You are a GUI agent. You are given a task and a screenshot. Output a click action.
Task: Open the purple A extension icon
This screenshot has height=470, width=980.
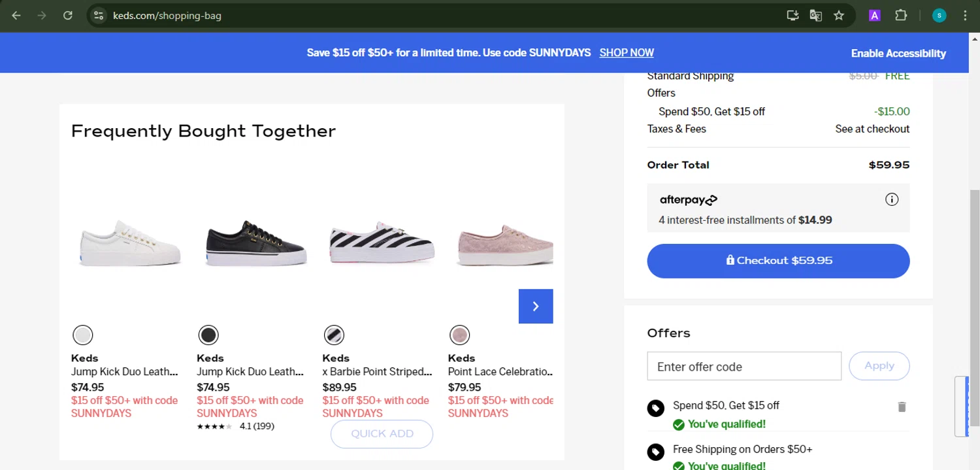(x=874, y=16)
